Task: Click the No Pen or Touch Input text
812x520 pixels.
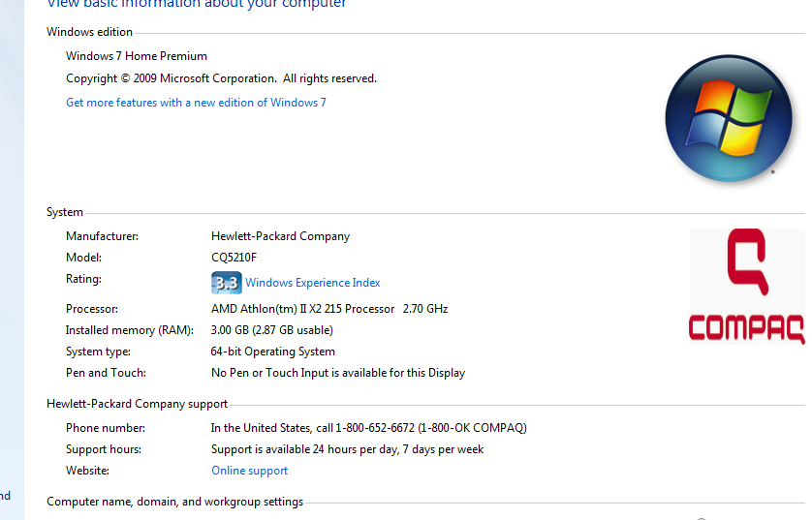Action: point(338,373)
